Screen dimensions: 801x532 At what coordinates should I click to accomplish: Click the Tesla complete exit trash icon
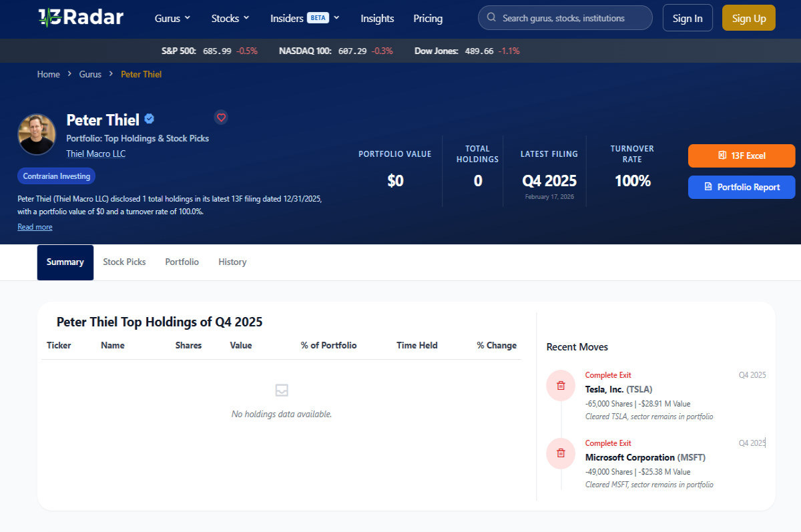tap(561, 385)
